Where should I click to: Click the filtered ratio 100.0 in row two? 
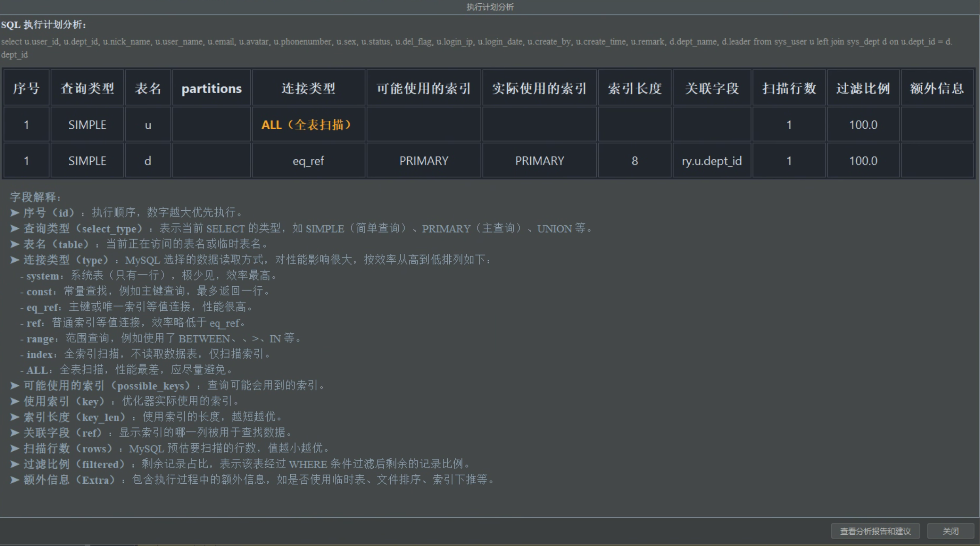pos(862,160)
